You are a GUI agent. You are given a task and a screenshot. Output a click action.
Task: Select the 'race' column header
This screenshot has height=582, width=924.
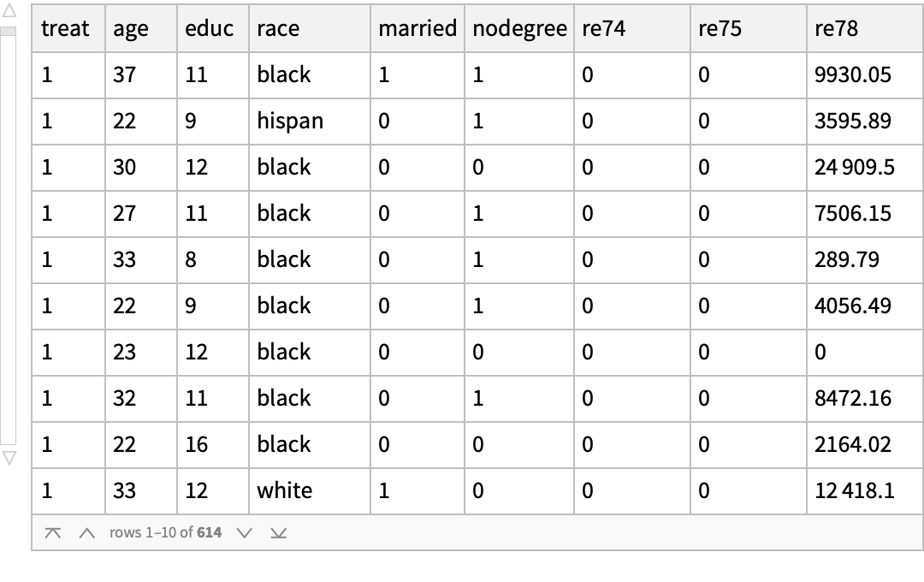coord(278,28)
